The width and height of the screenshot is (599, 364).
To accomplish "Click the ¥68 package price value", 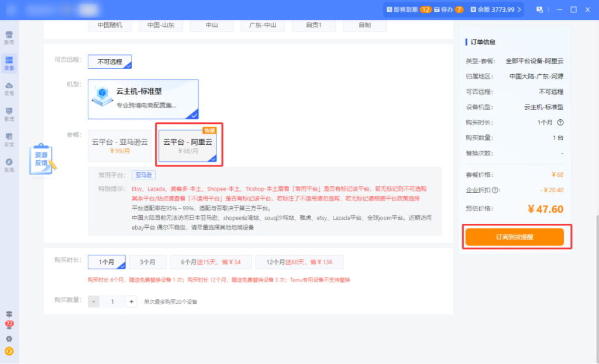I will click(x=557, y=175).
